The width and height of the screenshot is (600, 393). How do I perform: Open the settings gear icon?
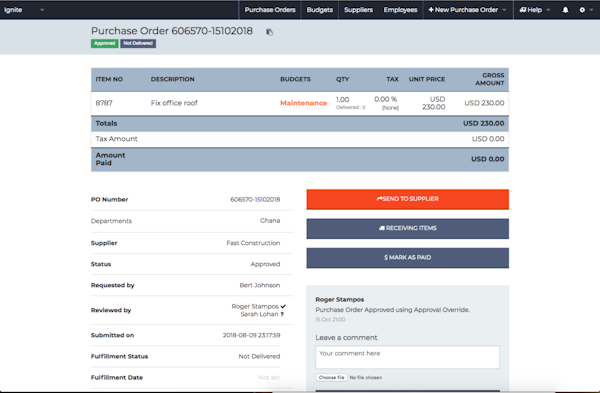[x=582, y=10]
